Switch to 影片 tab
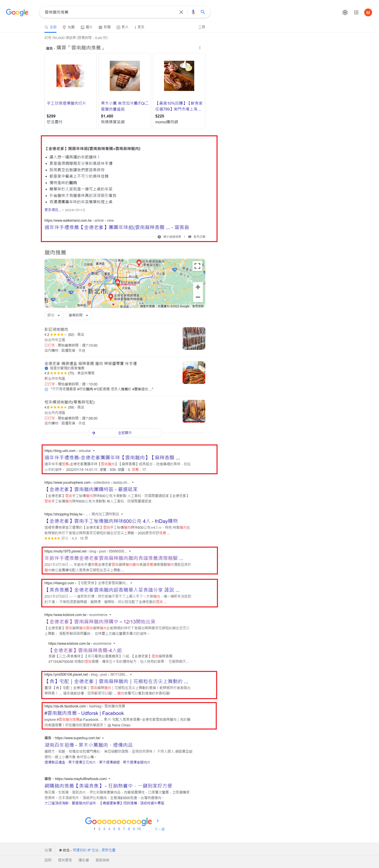Viewport: 379px width, 868px height. 122,27
